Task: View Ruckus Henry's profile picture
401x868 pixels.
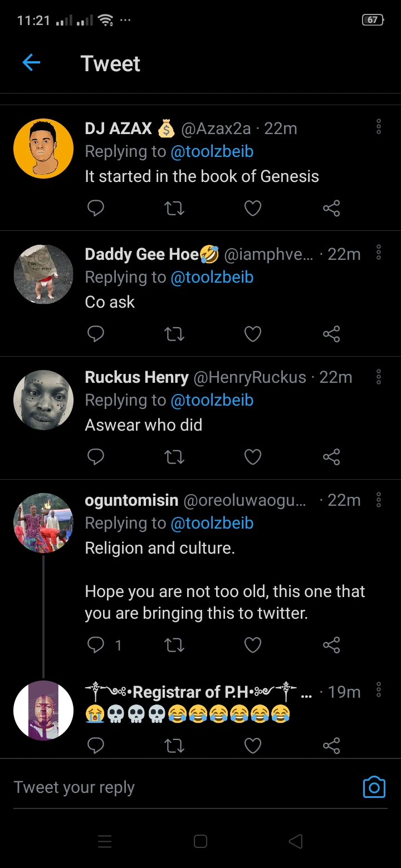Action: pos(43,400)
